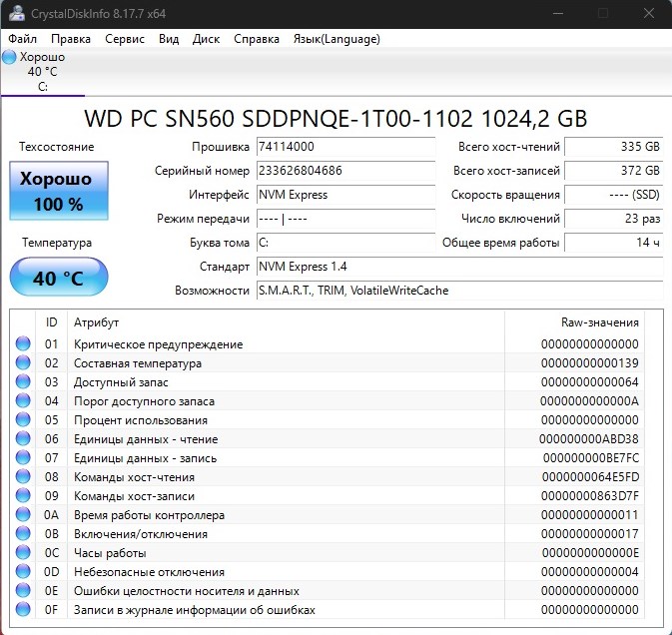Viewport: 672px width, 635px height.
Task: Select the Составная температура attribute row
Action: tap(138, 363)
